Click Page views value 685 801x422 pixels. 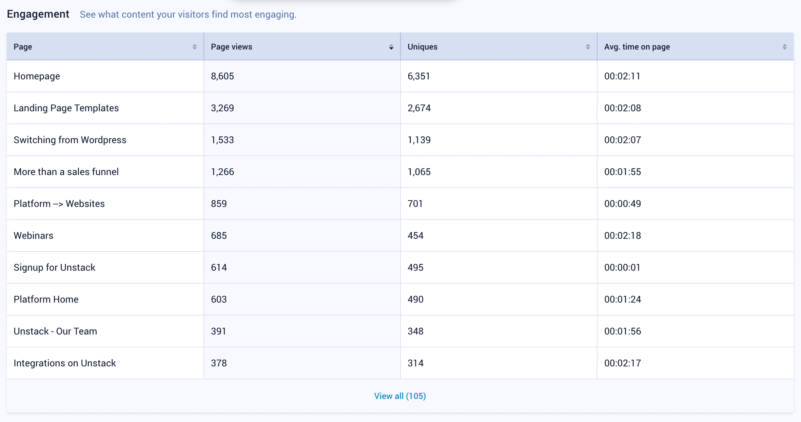coord(219,236)
